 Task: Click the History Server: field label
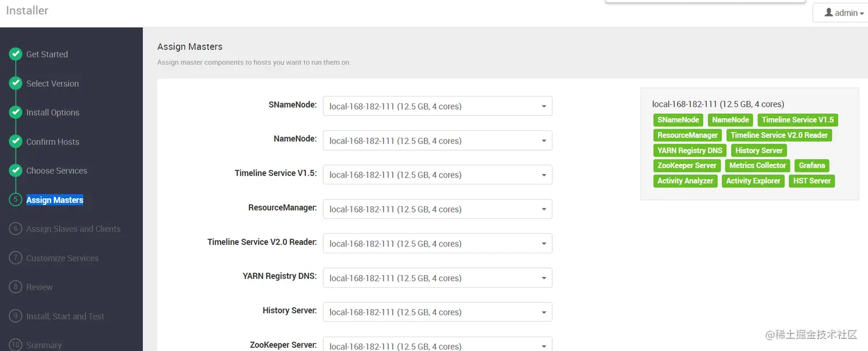point(289,310)
